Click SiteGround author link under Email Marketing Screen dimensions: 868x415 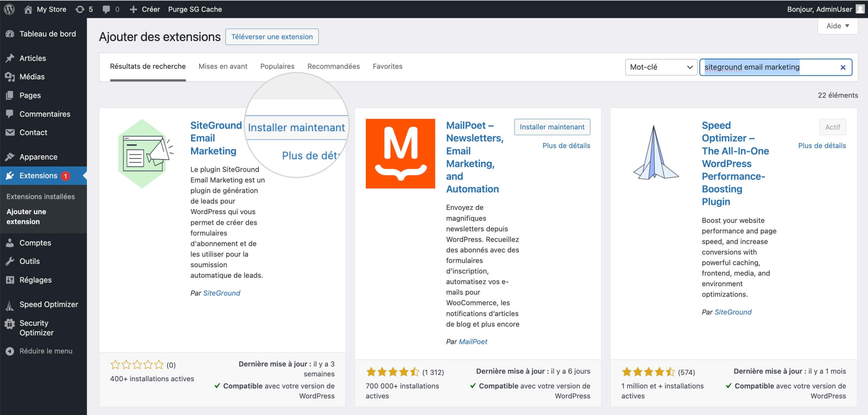221,293
